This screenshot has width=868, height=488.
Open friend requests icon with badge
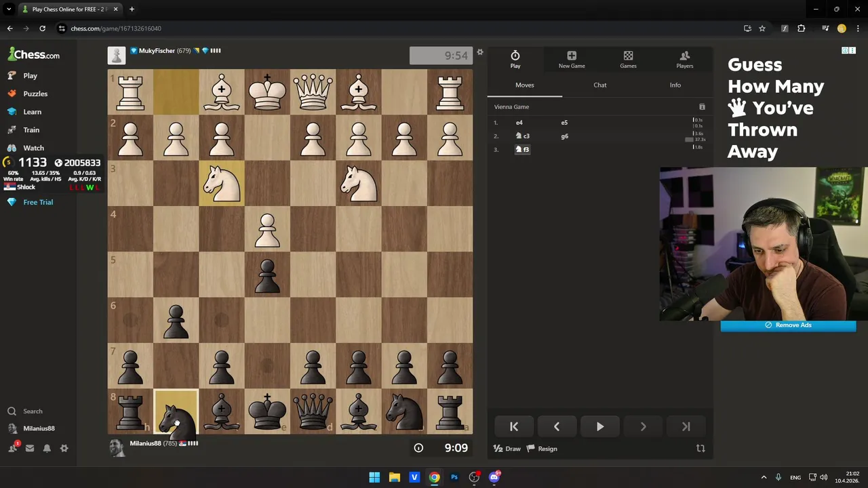click(13, 447)
